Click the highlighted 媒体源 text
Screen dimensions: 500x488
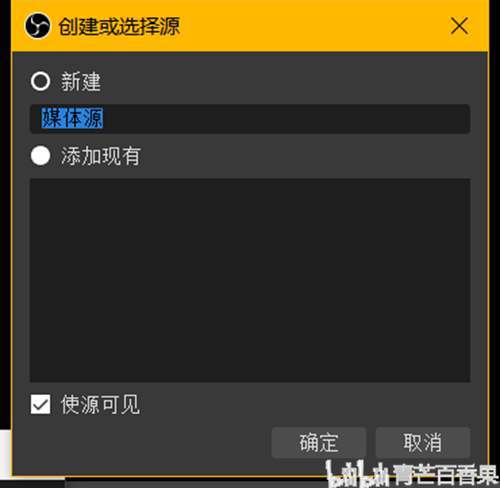[72, 118]
